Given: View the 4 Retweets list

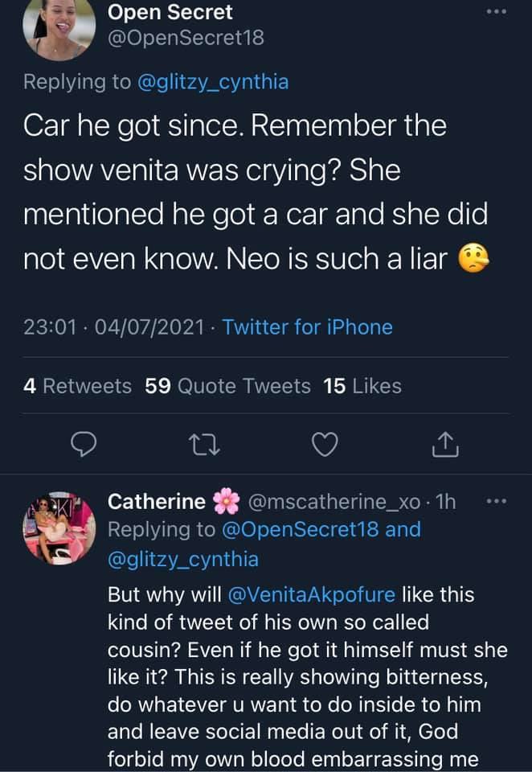Looking at the screenshot, I should point(77,387).
